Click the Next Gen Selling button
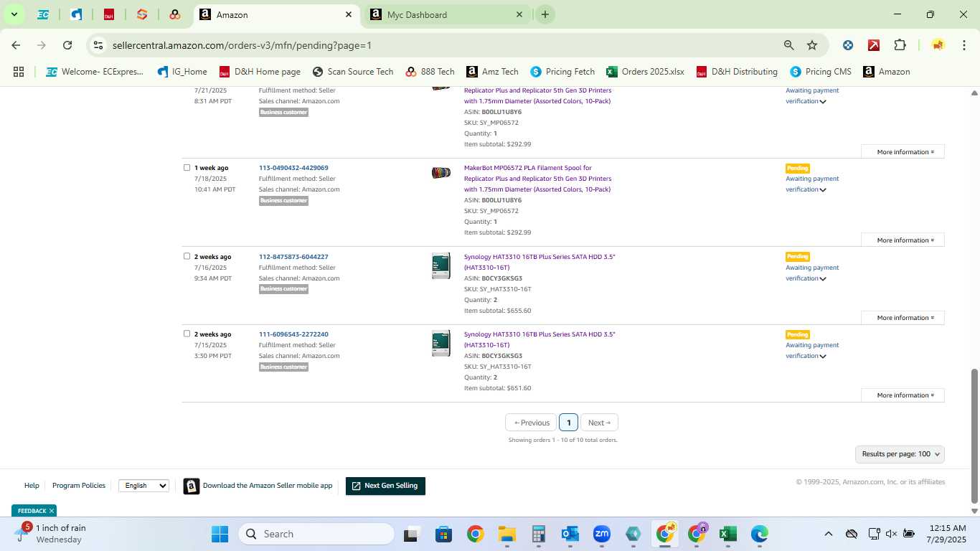This screenshot has width=980, height=551. [x=385, y=486]
